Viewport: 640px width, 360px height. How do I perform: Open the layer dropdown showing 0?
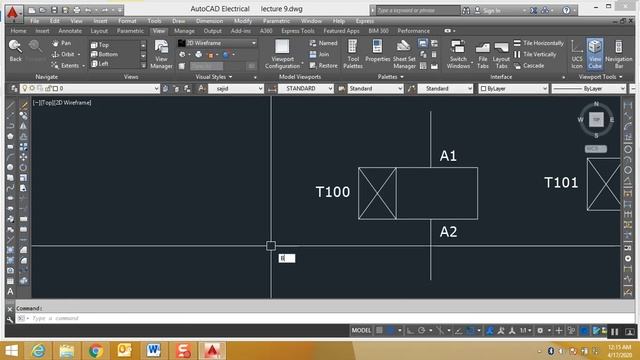pyautogui.click(x=89, y=89)
